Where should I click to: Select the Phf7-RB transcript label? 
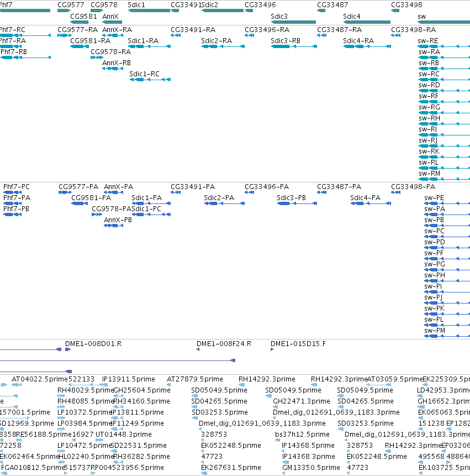14,52
